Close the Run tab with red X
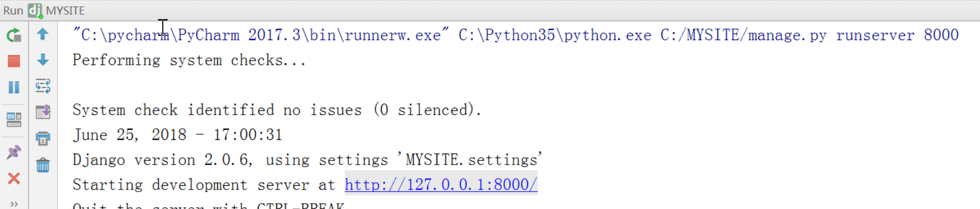 tap(14, 178)
